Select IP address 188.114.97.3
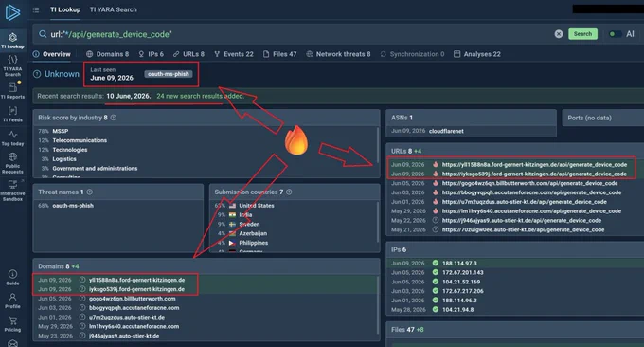The width and height of the screenshot is (644, 347). [x=459, y=264]
